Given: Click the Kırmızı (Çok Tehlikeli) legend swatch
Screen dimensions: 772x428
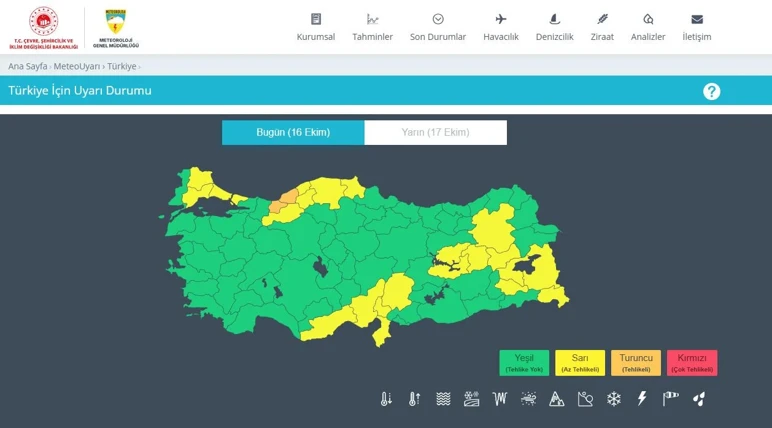Looking at the screenshot, I should [692, 363].
